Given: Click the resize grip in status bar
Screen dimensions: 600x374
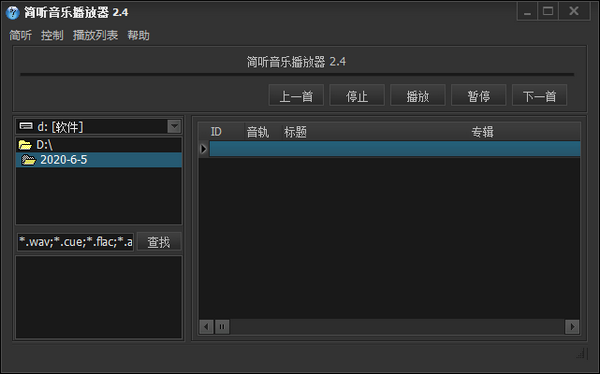Looking at the screenshot, I should pos(582,353).
